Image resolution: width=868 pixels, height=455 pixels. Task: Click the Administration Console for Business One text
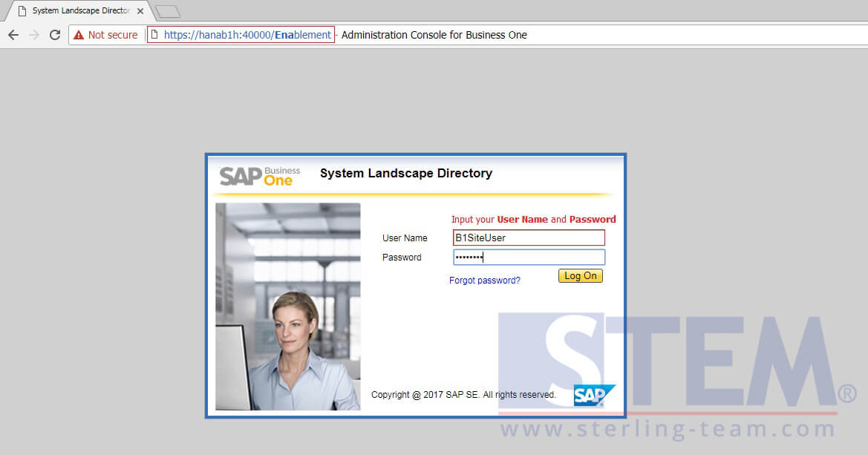point(434,35)
